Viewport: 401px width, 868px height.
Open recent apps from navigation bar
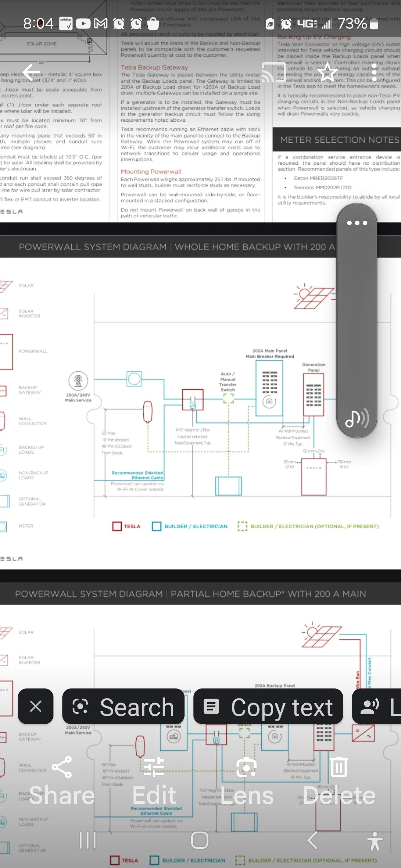pos(88,840)
